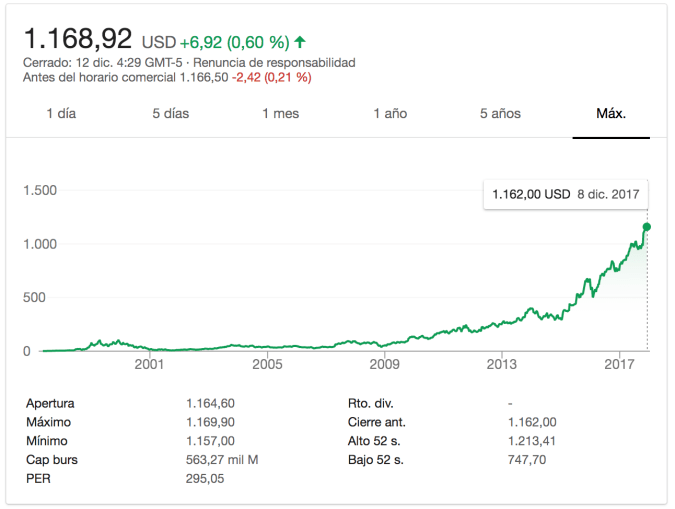675x509 pixels.
Task: Click the green up arrow icon
Action: coord(300,42)
